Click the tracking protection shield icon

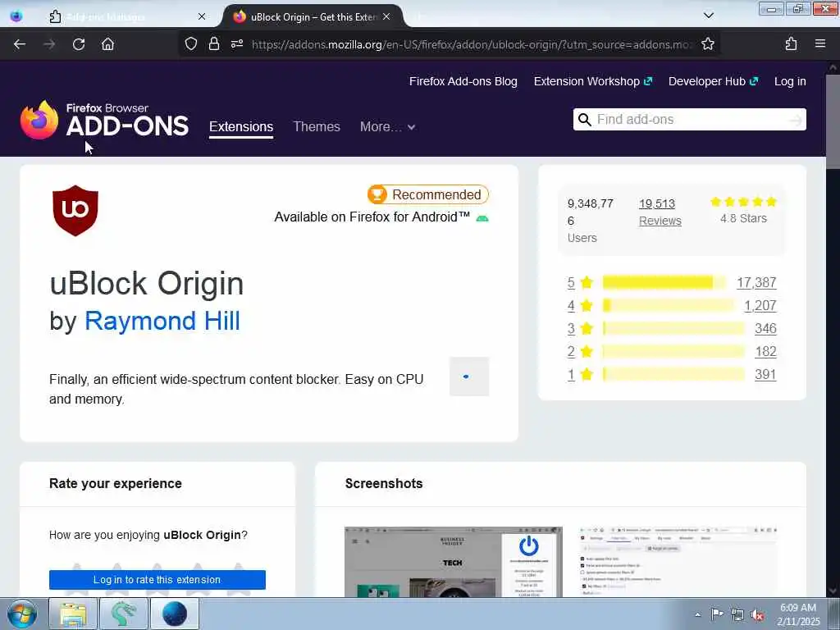point(190,44)
